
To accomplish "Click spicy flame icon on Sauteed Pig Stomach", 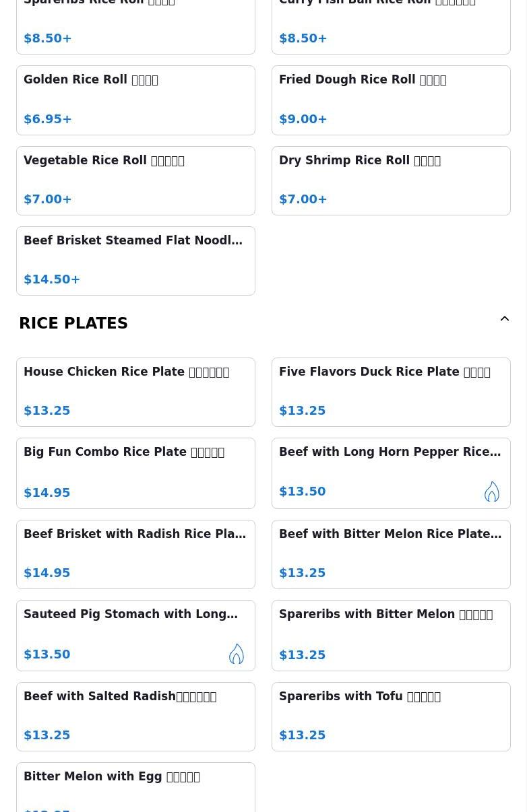I will coord(236,654).
